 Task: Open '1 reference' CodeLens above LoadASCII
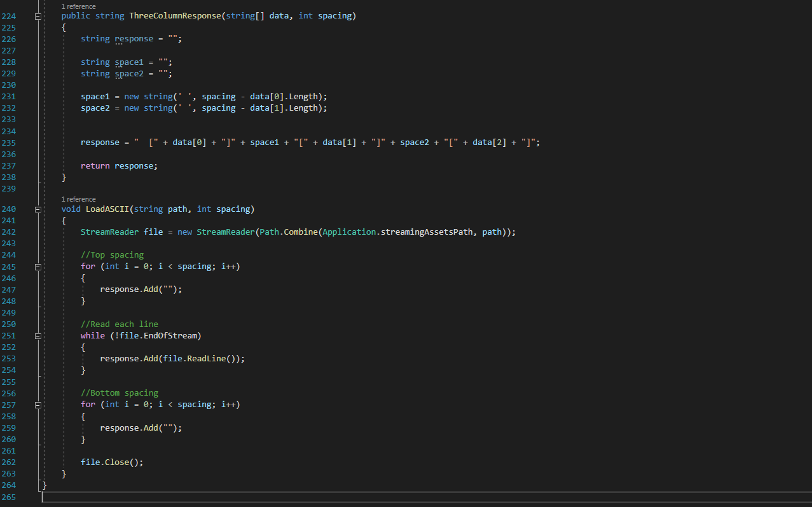[x=78, y=199]
